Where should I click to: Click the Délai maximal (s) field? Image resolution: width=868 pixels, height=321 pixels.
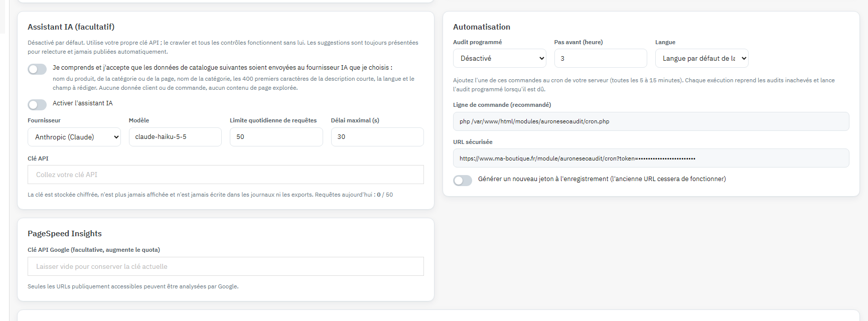point(377,137)
